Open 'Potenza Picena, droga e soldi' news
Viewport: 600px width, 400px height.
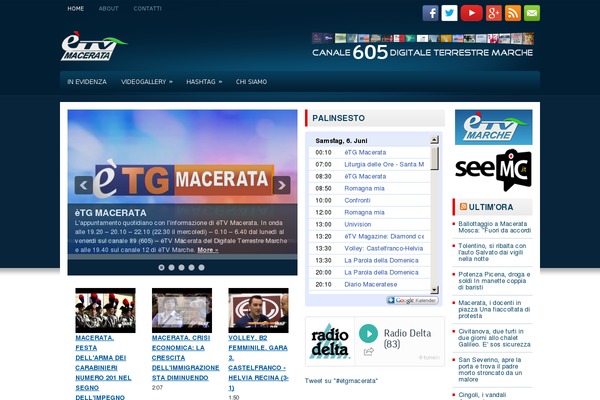pos(494,281)
